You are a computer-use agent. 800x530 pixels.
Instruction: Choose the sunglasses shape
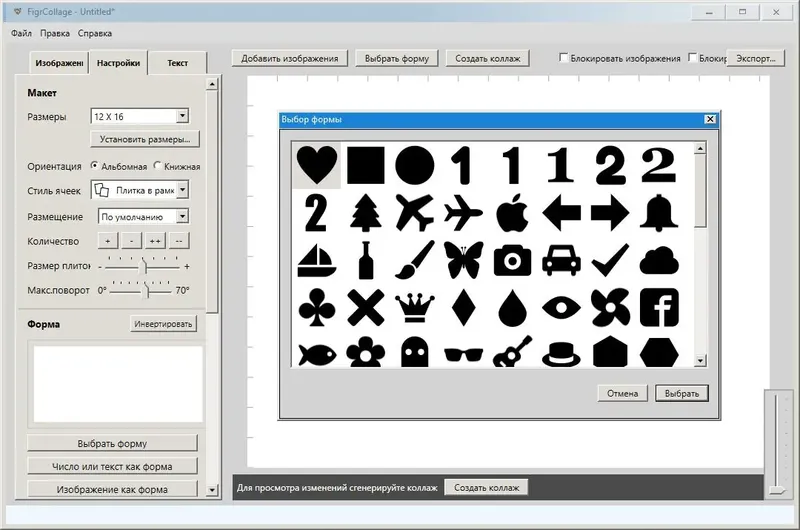(463, 355)
